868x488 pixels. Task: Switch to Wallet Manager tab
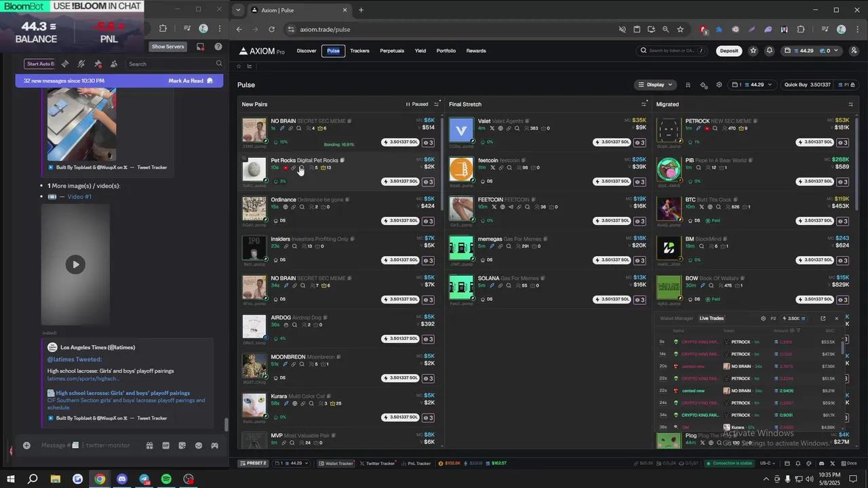point(677,319)
